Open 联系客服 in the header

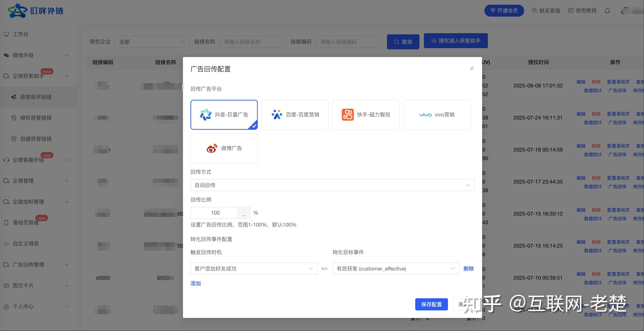click(x=546, y=11)
